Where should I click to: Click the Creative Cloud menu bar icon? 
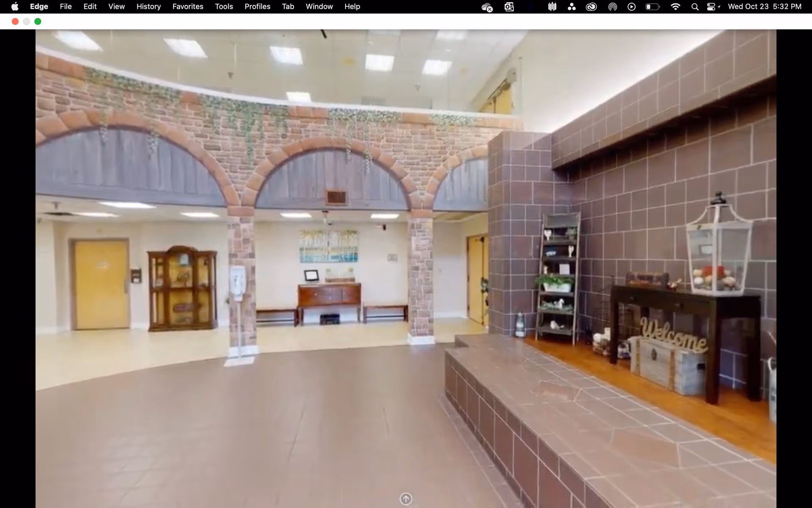591,7
